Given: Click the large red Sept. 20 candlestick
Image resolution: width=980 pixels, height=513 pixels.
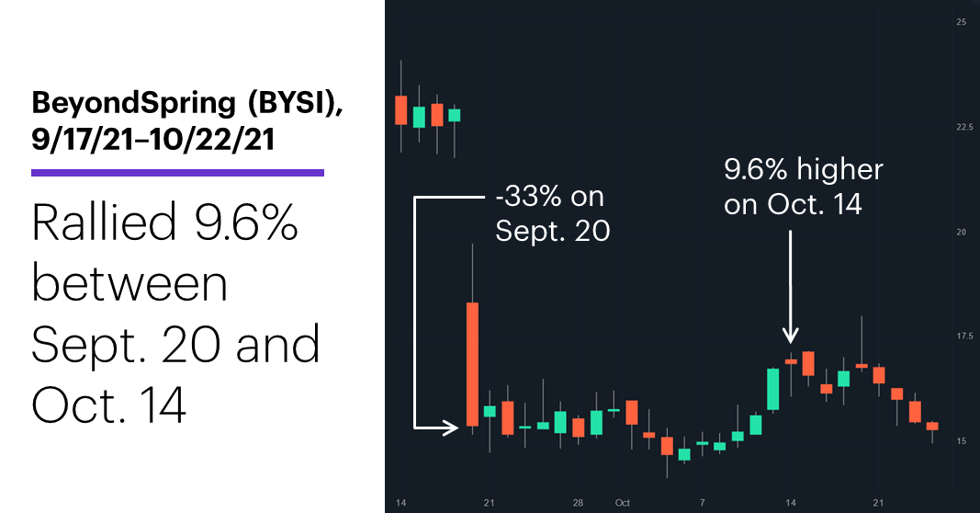Looking at the screenshot, I should coord(472,364).
